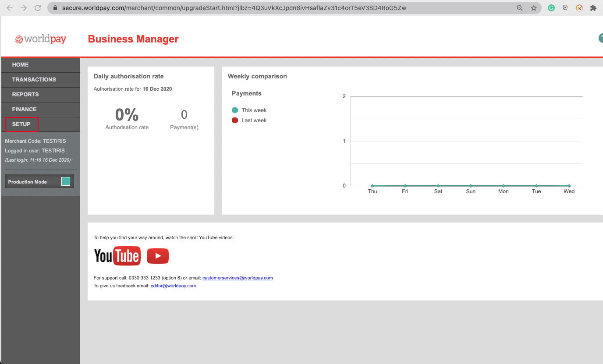Open the YouTube logo link
This screenshot has height=364, width=603.
117,256
